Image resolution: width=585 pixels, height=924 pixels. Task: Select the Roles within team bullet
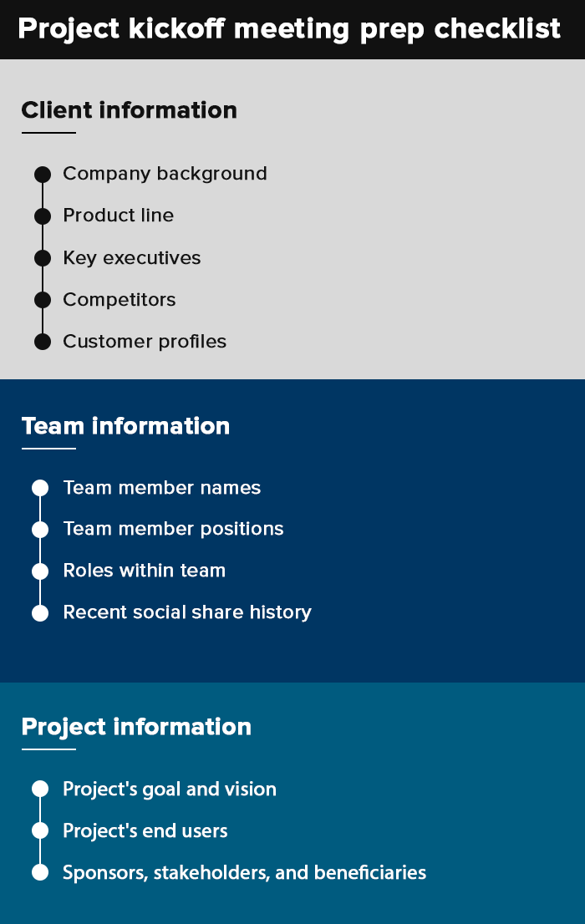pos(40,571)
